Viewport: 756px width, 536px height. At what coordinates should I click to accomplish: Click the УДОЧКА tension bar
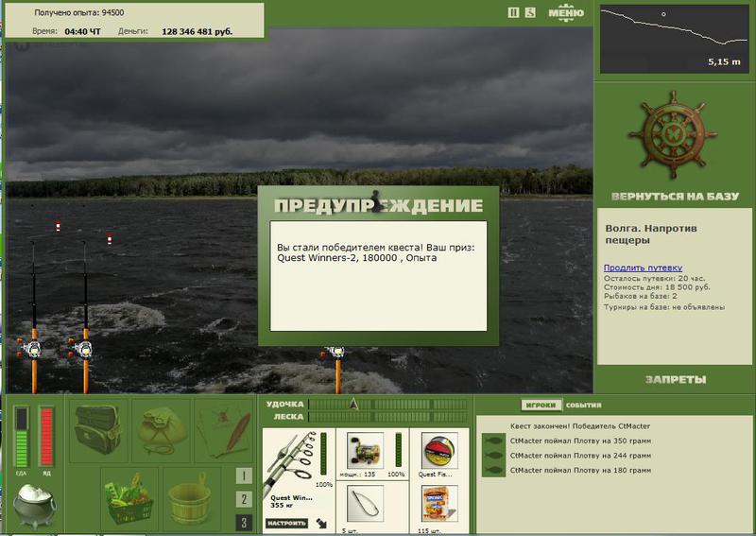(388, 405)
